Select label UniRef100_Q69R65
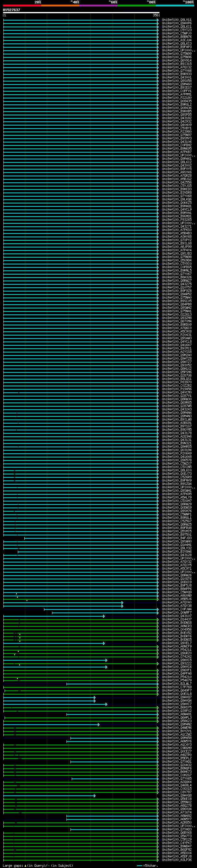The image size is (197, 868). click(x=177, y=403)
